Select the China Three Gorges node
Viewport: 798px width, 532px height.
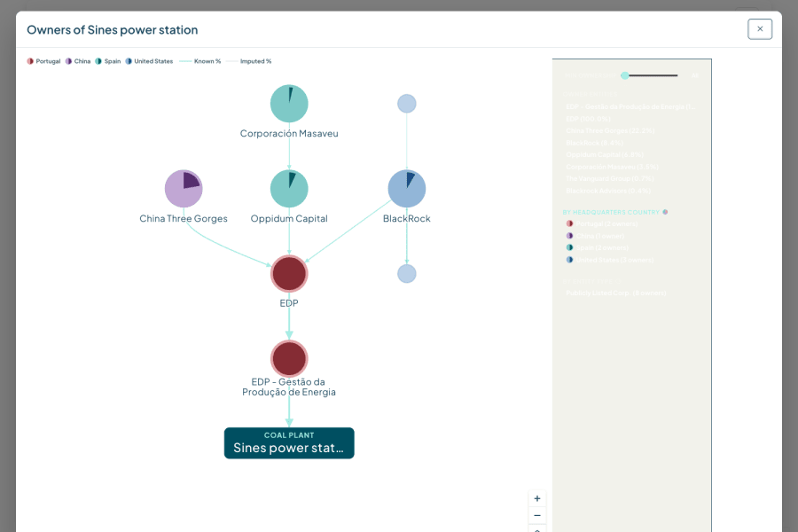tap(184, 188)
